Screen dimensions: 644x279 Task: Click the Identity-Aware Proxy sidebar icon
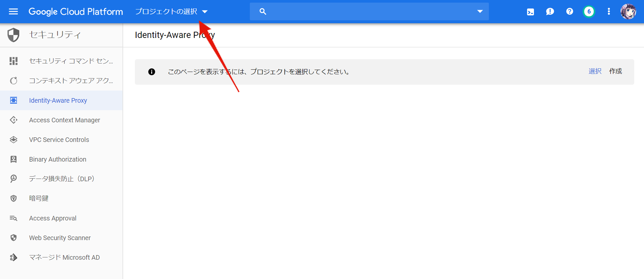point(13,100)
